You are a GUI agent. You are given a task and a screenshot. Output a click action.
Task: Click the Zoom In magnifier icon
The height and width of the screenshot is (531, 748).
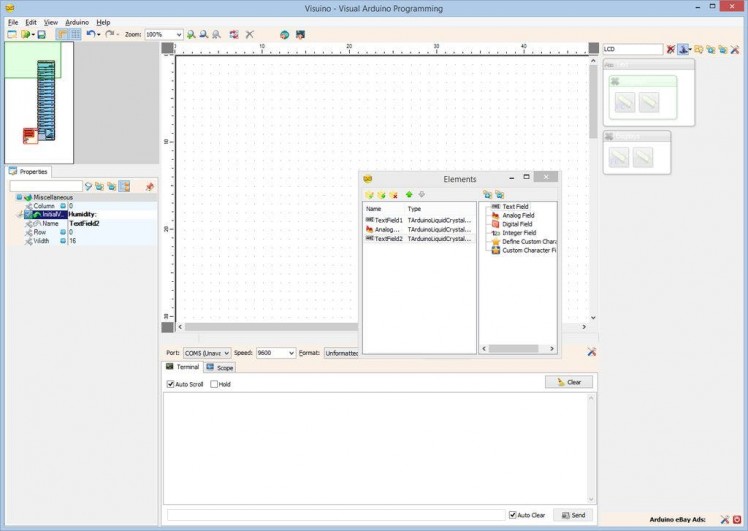[191, 34]
